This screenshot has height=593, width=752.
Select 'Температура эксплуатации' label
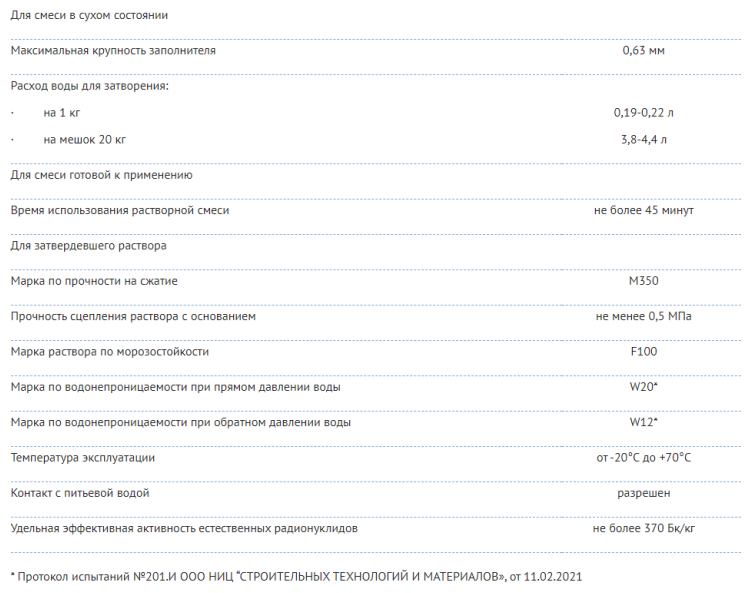83,458
